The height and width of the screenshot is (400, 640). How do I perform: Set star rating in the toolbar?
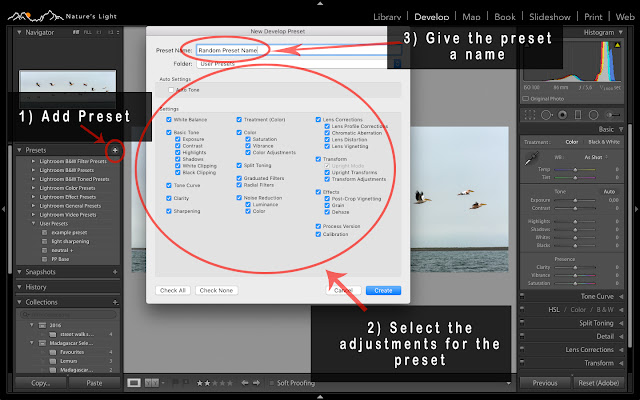pos(215,383)
